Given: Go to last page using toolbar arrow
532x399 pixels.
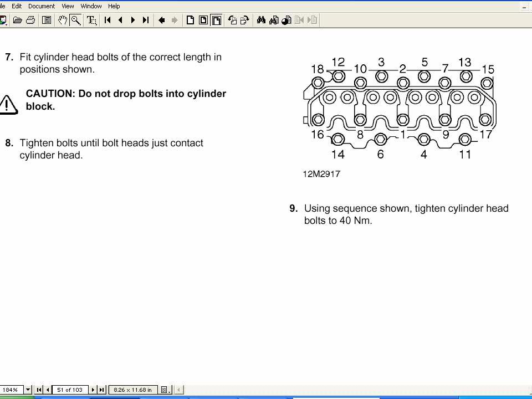Looking at the screenshot, I should tap(146, 21).
